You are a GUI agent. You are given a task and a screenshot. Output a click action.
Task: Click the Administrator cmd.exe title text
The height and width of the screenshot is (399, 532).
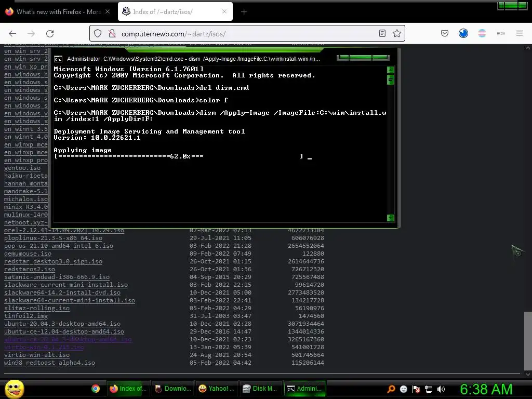point(193,59)
